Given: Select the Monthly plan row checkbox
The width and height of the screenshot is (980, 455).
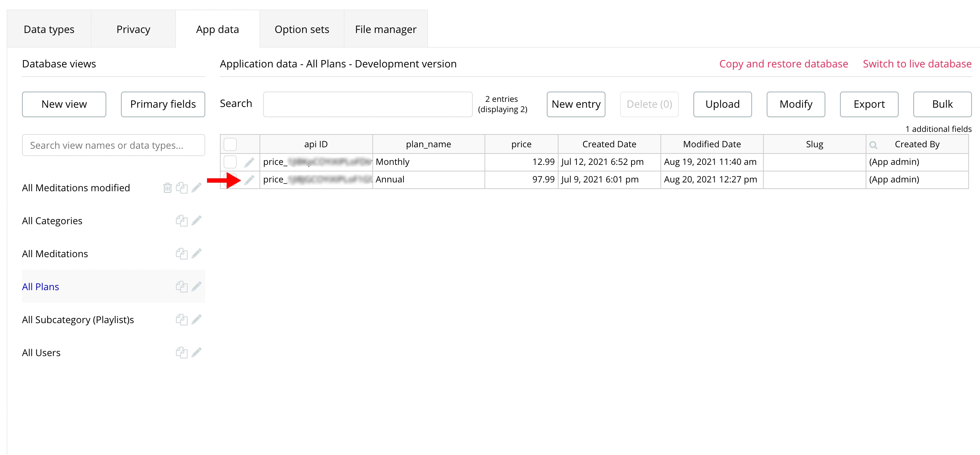Looking at the screenshot, I should point(230,162).
